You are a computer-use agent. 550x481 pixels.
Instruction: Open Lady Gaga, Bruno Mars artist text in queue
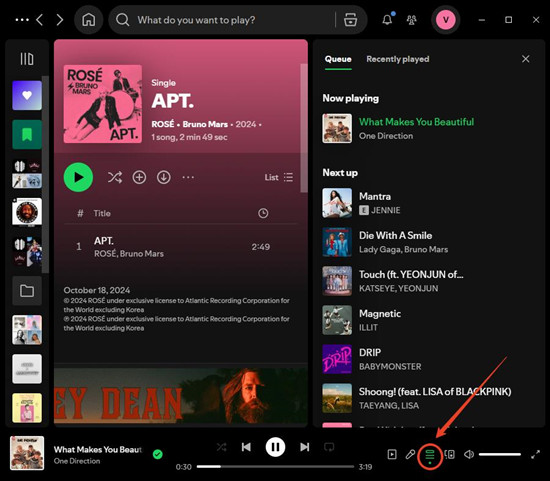pyautogui.click(x=403, y=249)
